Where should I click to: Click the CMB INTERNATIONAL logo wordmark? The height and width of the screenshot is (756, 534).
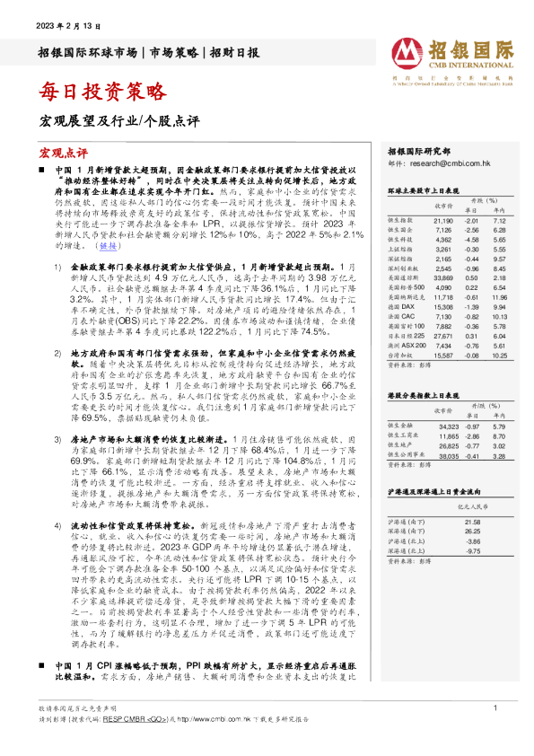pyautogui.click(x=471, y=66)
